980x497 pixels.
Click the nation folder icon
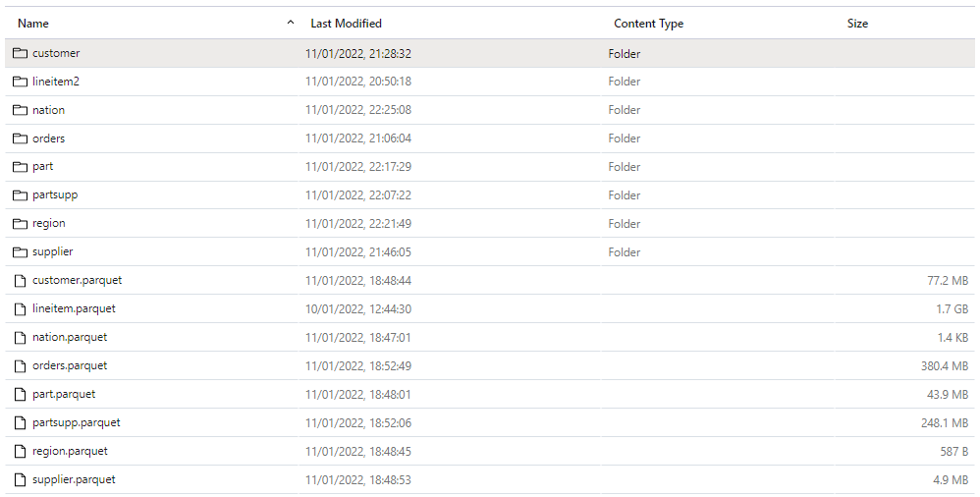pos(20,110)
